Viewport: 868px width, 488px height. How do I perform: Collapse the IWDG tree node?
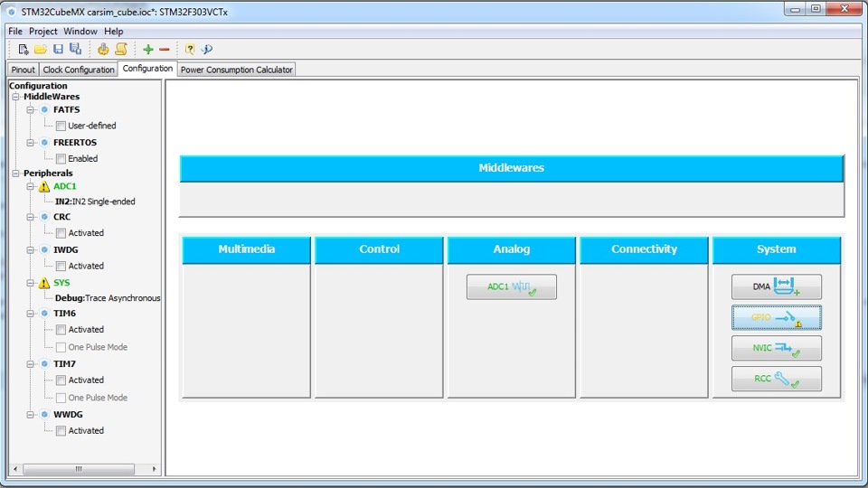pos(31,249)
